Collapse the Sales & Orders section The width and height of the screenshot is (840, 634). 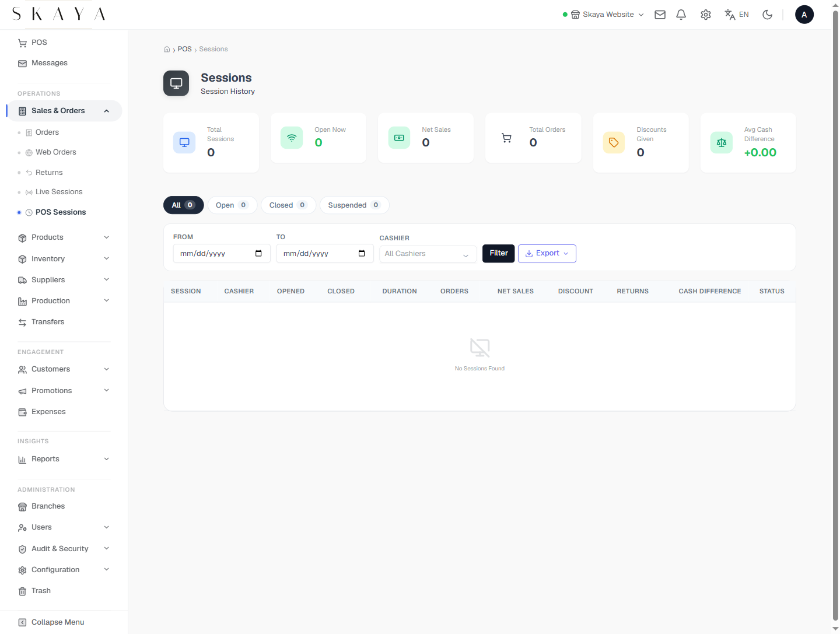point(107,111)
